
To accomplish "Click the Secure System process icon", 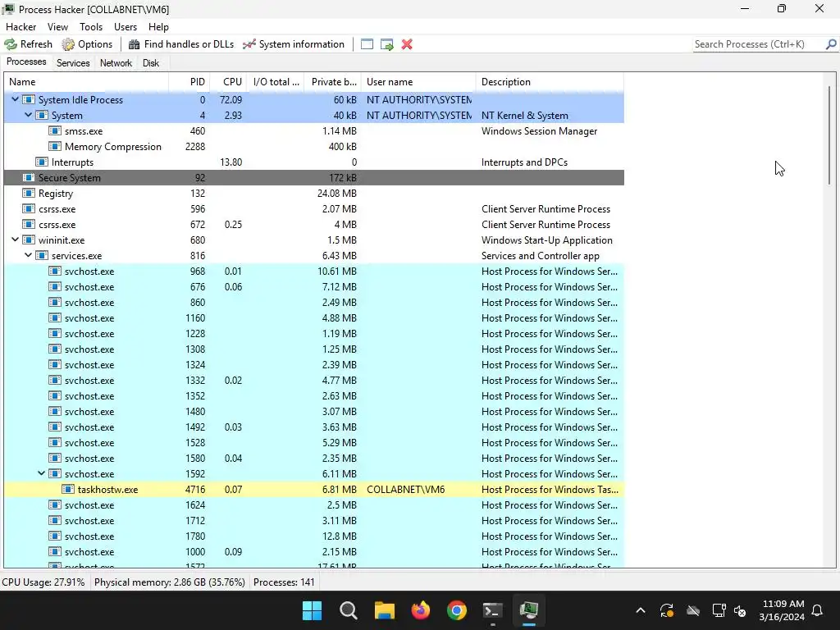I will point(29,177).
